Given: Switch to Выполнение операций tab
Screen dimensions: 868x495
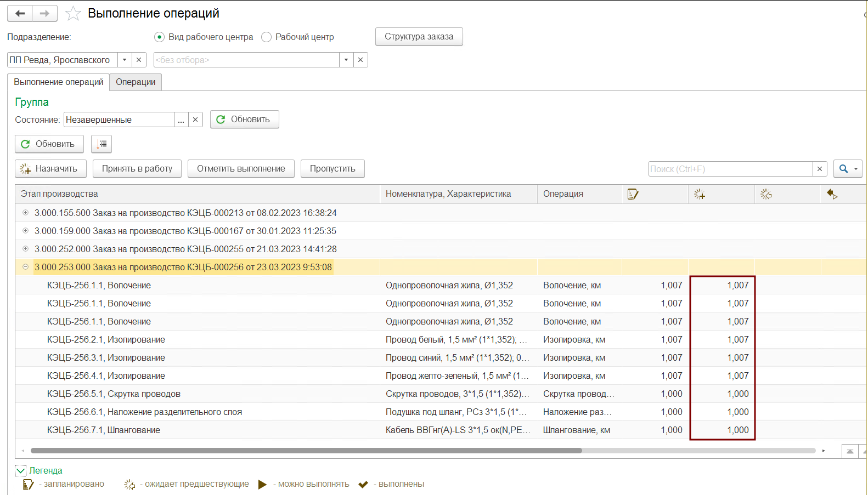Looking at the screenshot, I should pos(58,82).
